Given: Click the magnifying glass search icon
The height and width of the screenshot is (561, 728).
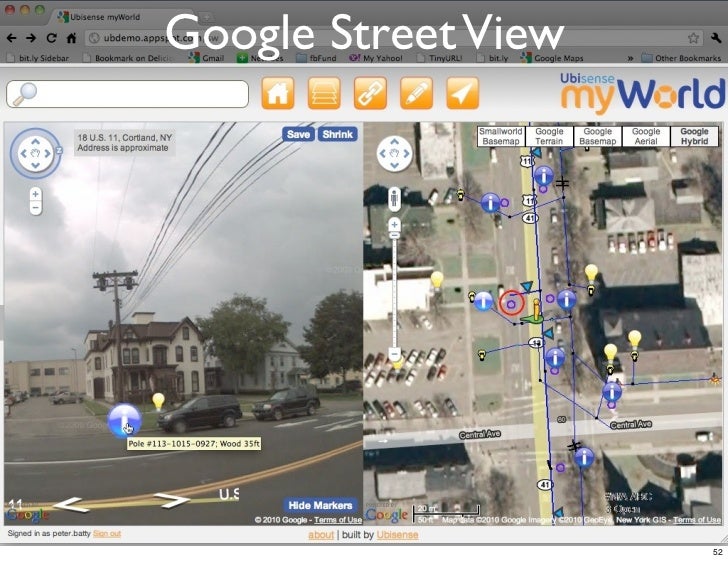Looking at the screenshot, I should point(25,94).
